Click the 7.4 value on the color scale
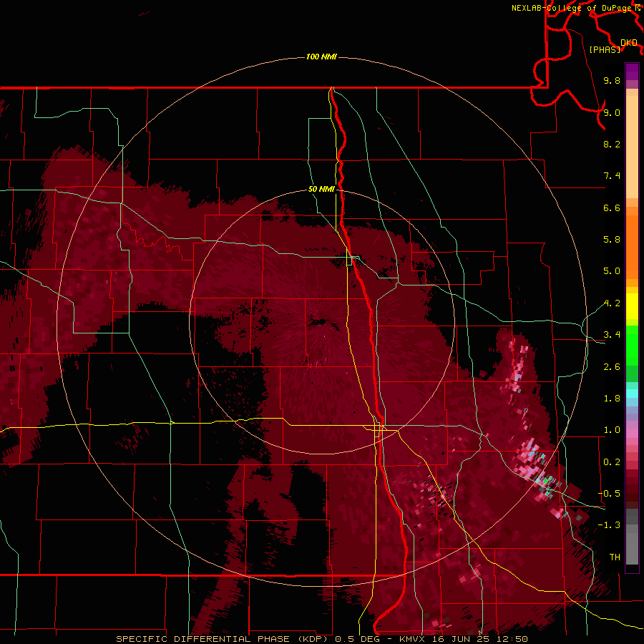 click(612, 176)
